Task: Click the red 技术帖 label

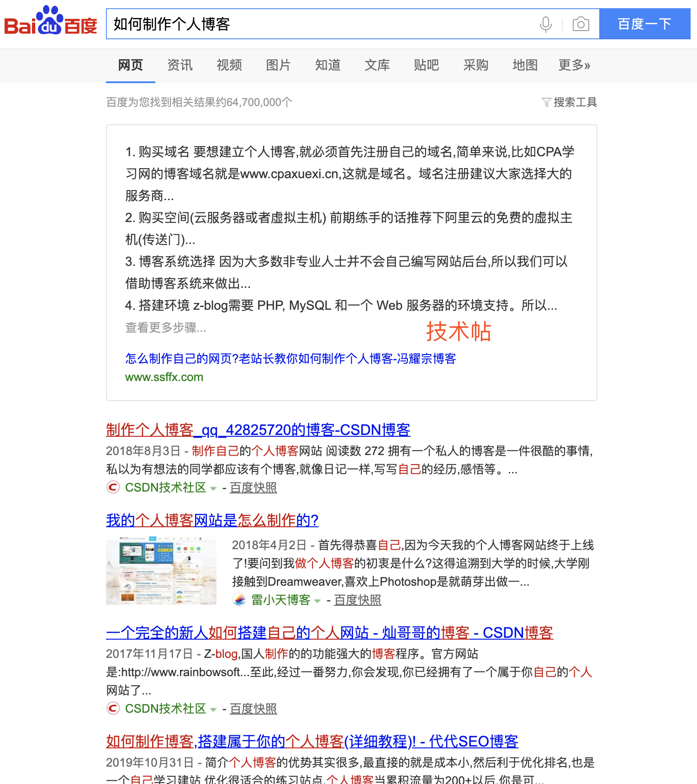Action: (x=459, y=332)
